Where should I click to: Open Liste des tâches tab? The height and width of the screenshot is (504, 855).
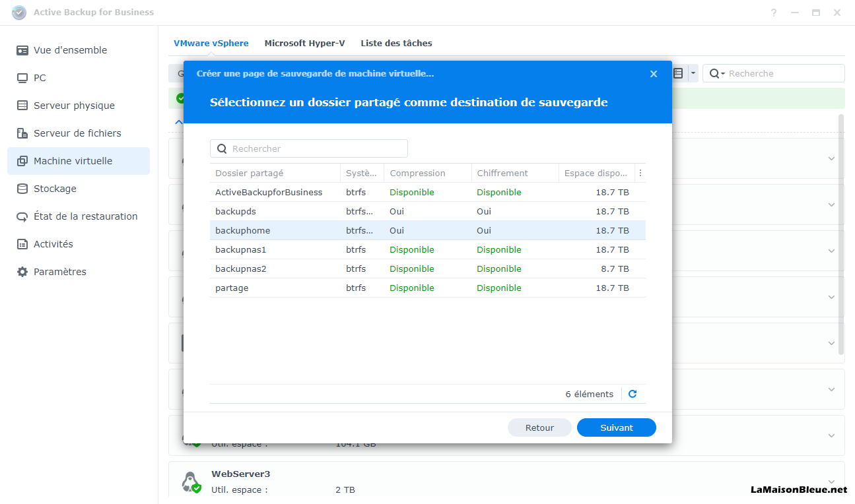[396, 43]
